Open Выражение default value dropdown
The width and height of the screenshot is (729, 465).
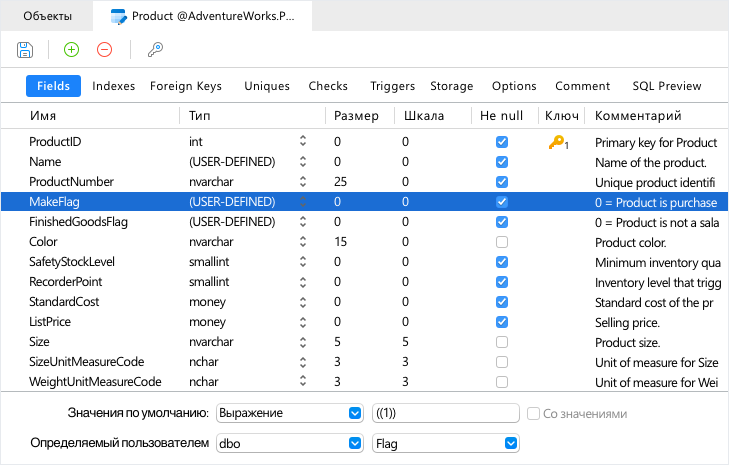[x=355, y=413]
